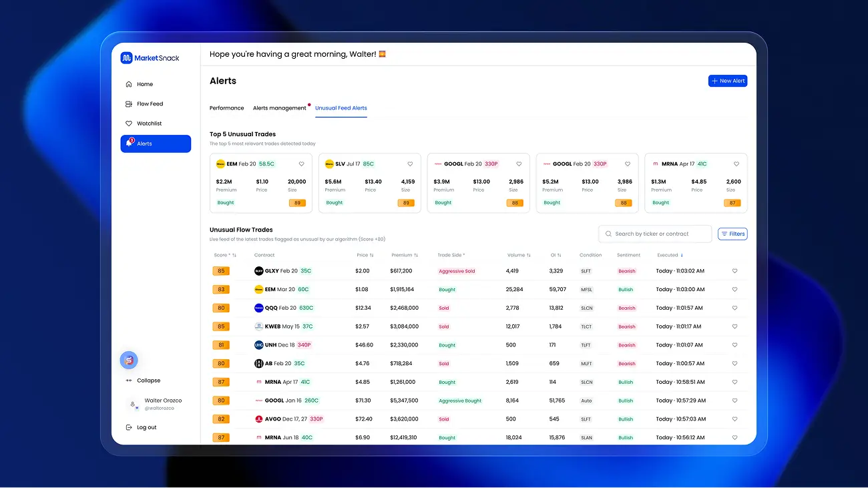Sort by the Premium column
The image size is (868, 488).
coord(404,255)
